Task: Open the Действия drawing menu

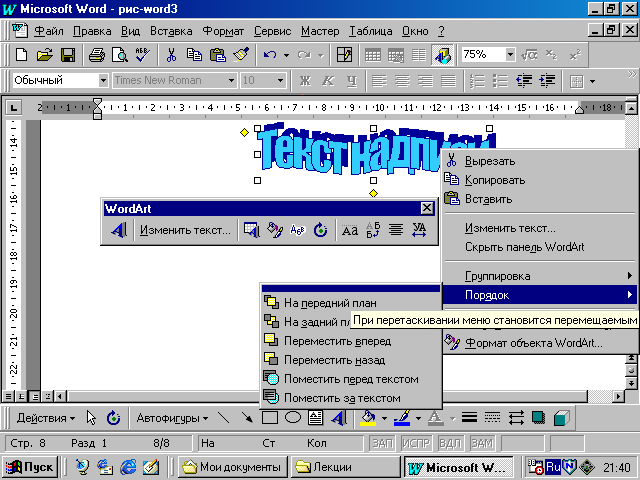Action: (x=45, y=418)
